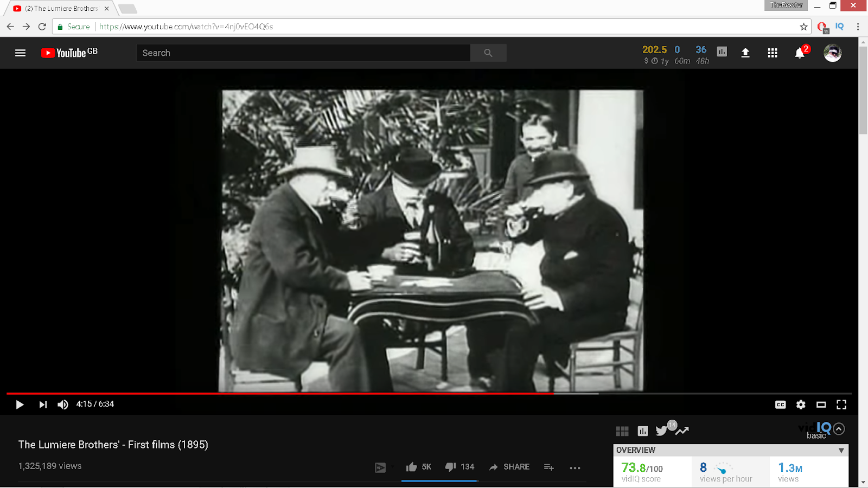Bookmark this page with the star
This screenshot has width=868, height=488.
803,27
